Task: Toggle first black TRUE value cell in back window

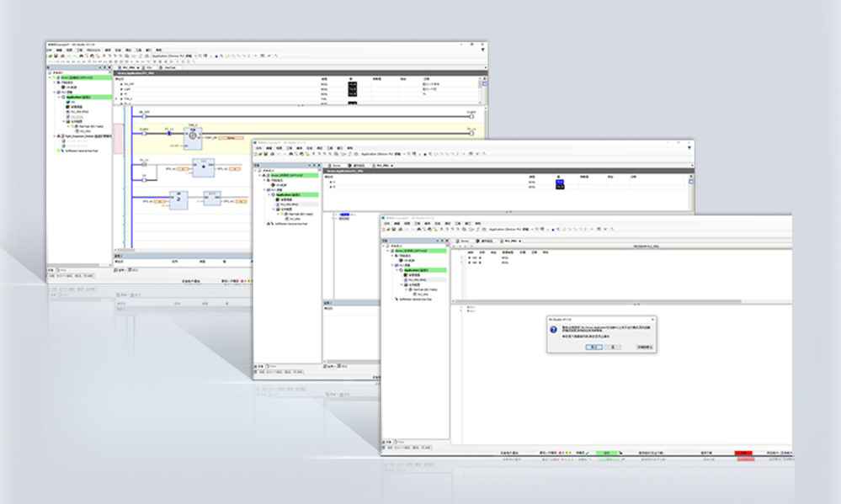Action: (x=352, y=83)
